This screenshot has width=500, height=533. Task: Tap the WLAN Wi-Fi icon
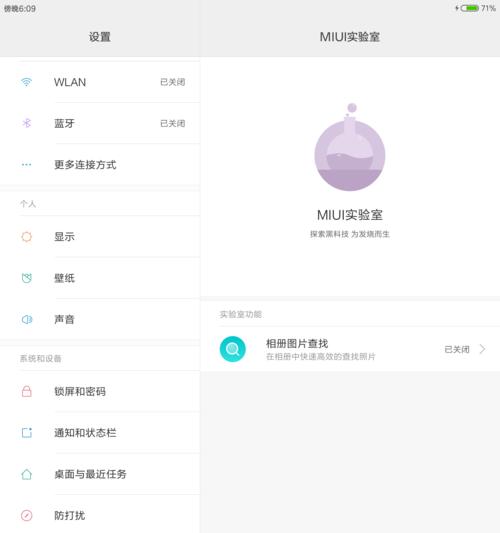tap(27, 82)
